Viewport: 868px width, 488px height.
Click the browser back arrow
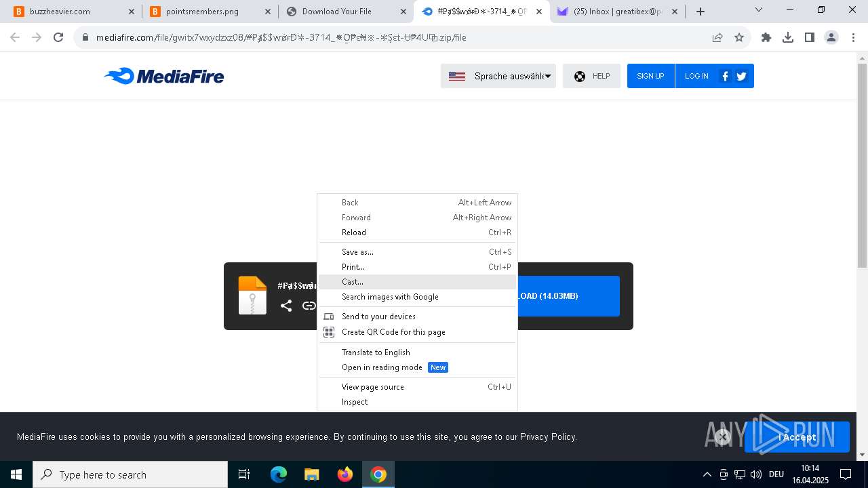pyautogui.click(x=15, y=37)
